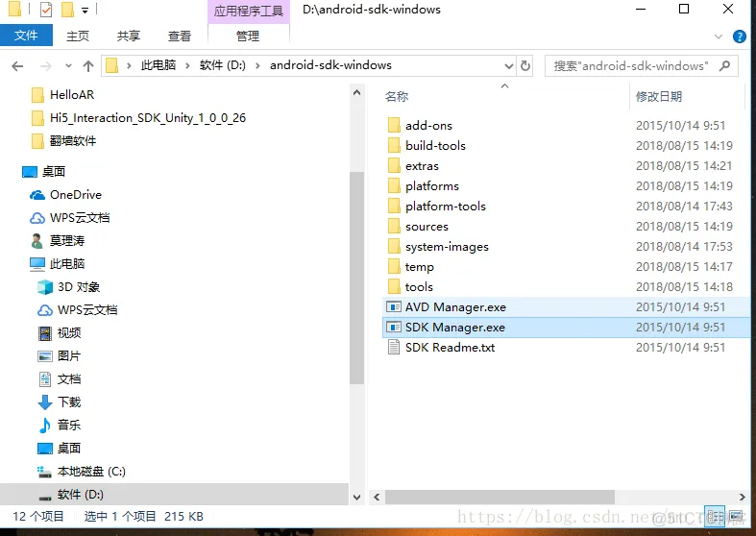Screen dimensions: 756x536
Task: Refresh the android-sdk-windows folder view
Action: [525, 65]
